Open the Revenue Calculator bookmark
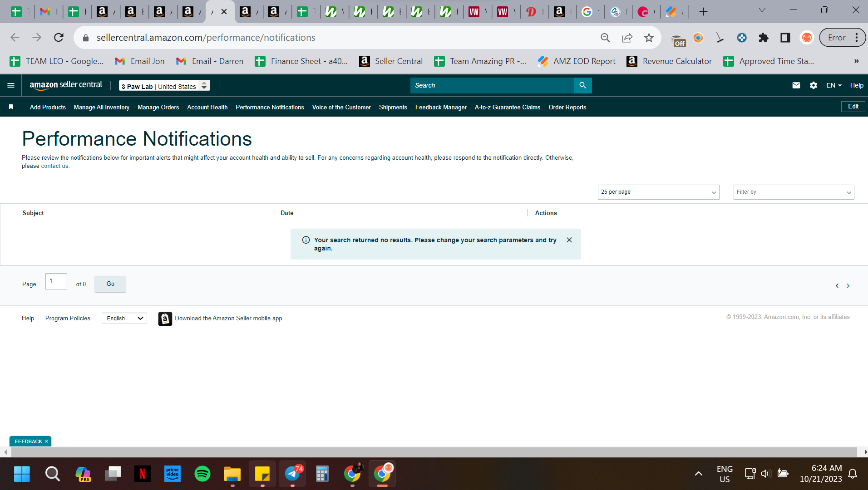The width and height of the screenshot is (868, 490). (669, 61)
